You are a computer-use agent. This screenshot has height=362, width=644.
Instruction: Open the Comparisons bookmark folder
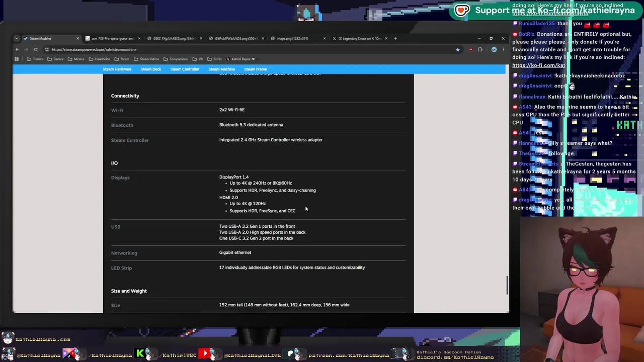(176, 59)
